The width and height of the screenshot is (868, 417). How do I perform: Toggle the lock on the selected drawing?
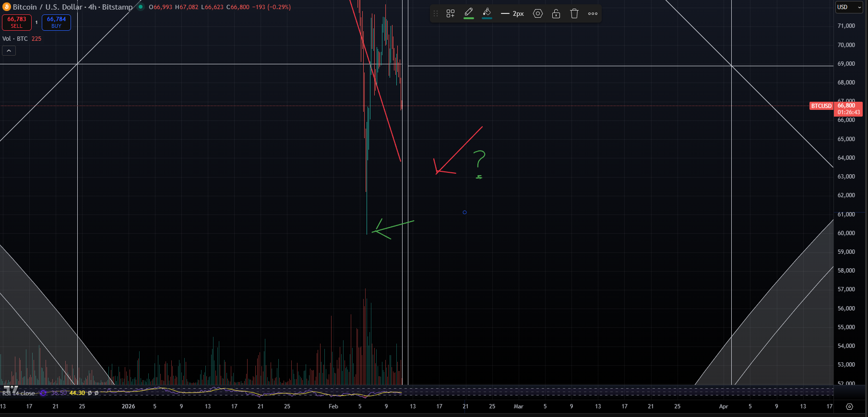pyautogui.click(x=556, y=13)
